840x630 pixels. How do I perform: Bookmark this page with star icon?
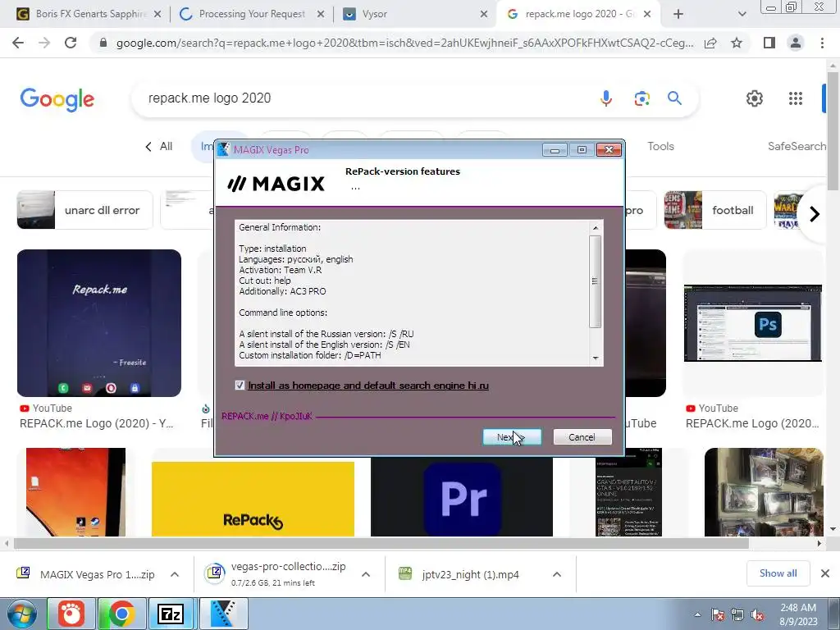pos(737,43)
